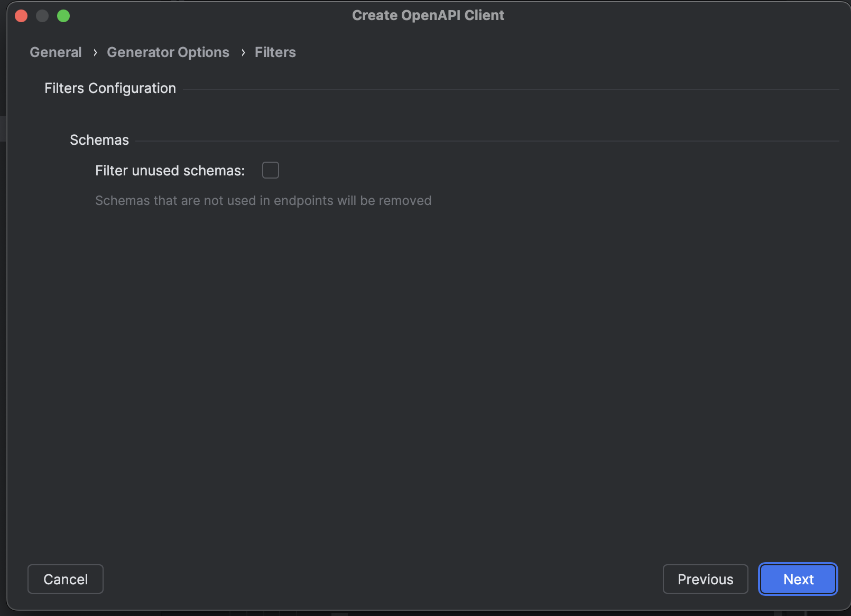This screenshot has width=851, height=616.
Task: Open the Generator Options breadcrumb step
Action: click(x=168, y=52)
